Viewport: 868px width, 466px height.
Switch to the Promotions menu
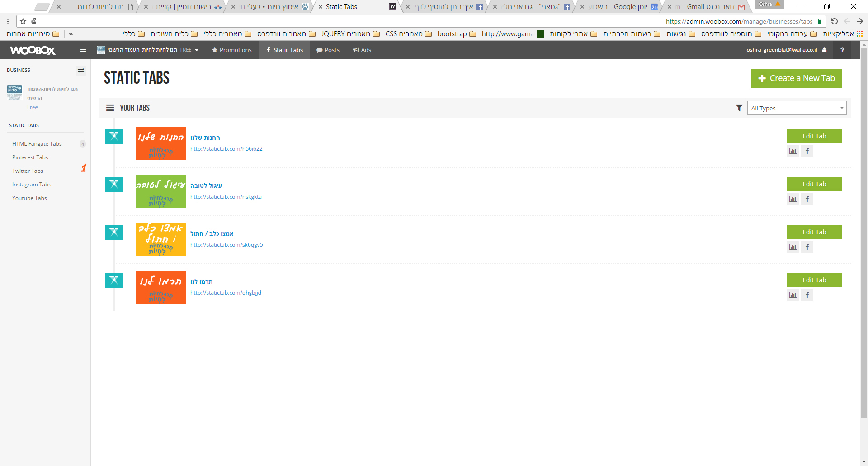(x=231, y=50)
